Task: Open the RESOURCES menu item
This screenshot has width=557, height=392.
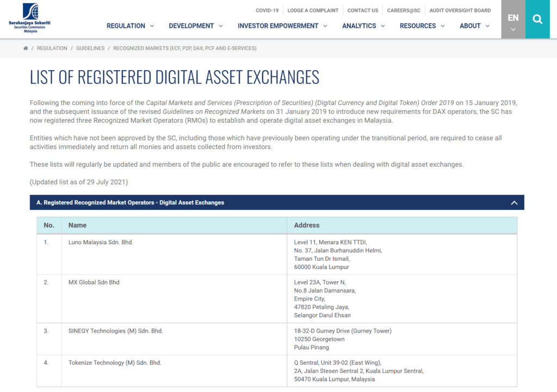Action: pos(418,26)
